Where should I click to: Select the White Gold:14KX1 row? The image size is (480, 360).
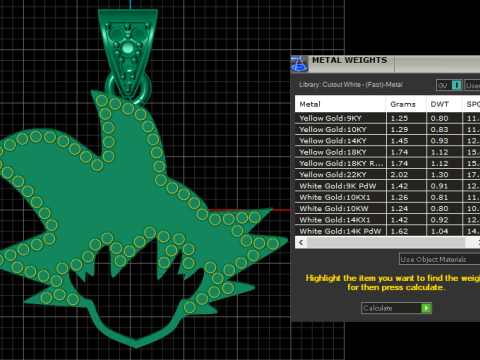(x=387, y=220)
